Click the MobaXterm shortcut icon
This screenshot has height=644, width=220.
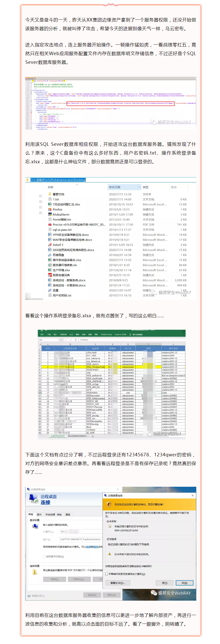pos(50,214)
